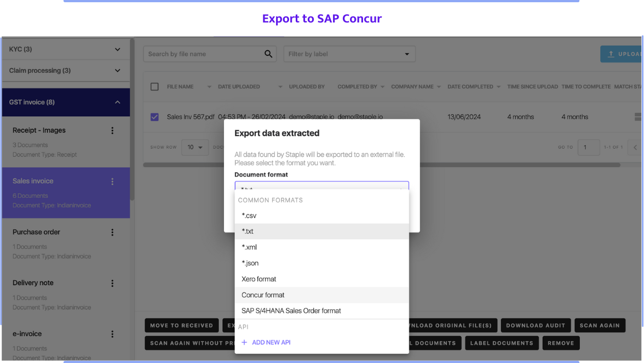Open Purchase order three-dot menu

[112, 232]
